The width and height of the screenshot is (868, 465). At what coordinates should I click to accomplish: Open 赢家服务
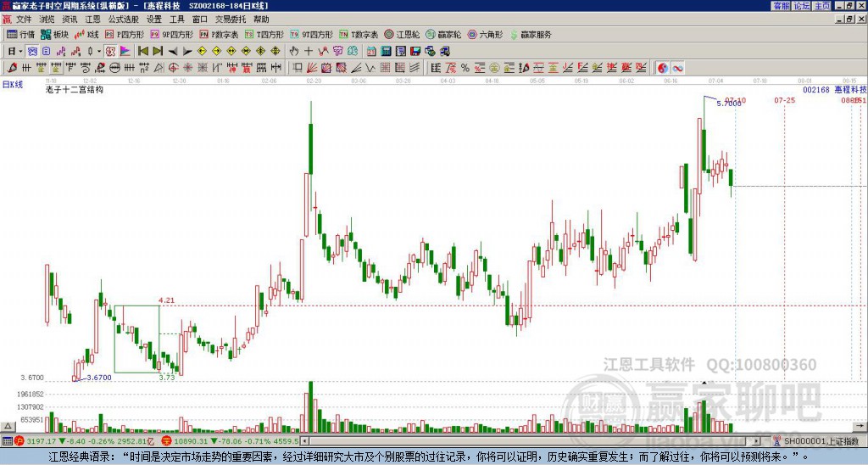531,34
